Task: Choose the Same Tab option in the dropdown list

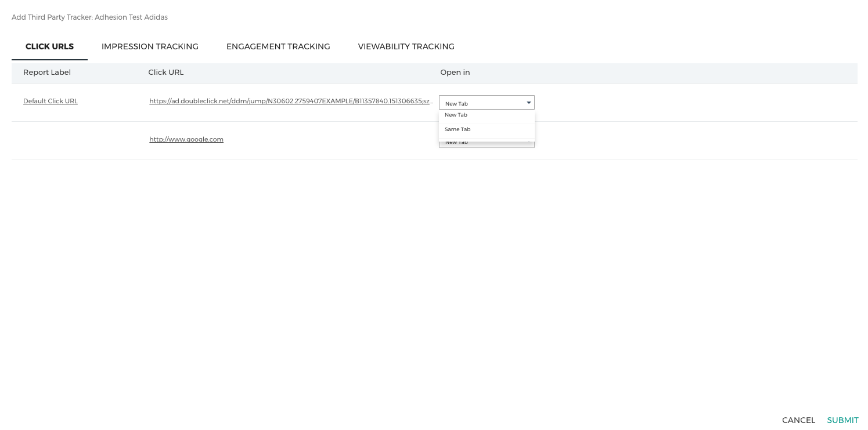Action: (487, 130)
